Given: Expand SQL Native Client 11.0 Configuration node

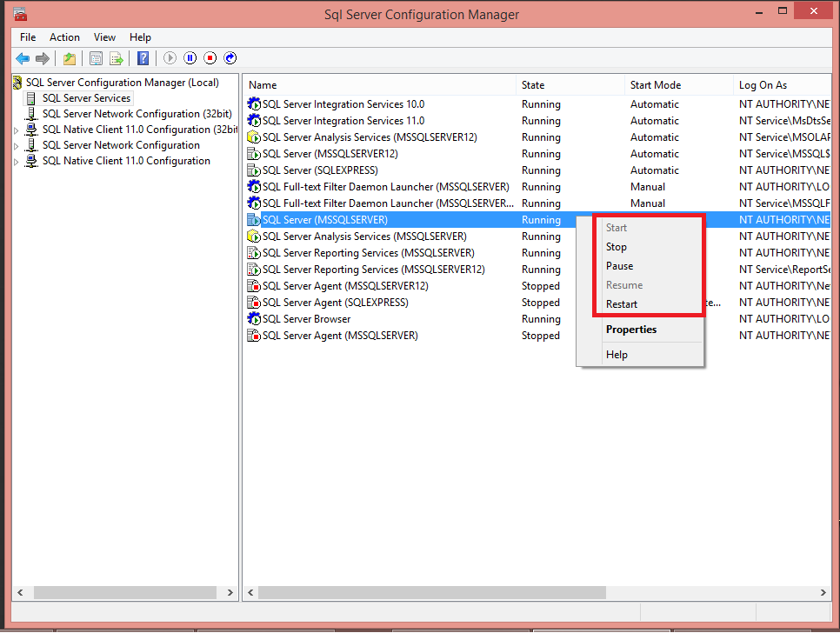Looking at the screenshot, I should [x=16, y=161].
